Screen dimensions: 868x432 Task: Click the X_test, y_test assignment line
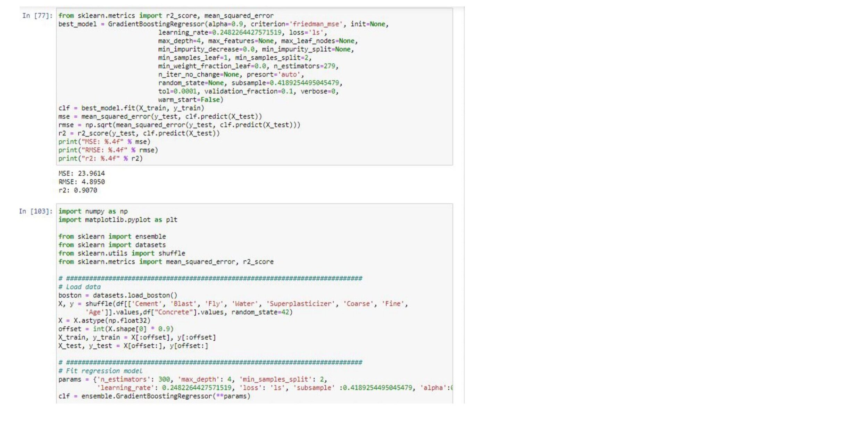[x=133, y=346]
